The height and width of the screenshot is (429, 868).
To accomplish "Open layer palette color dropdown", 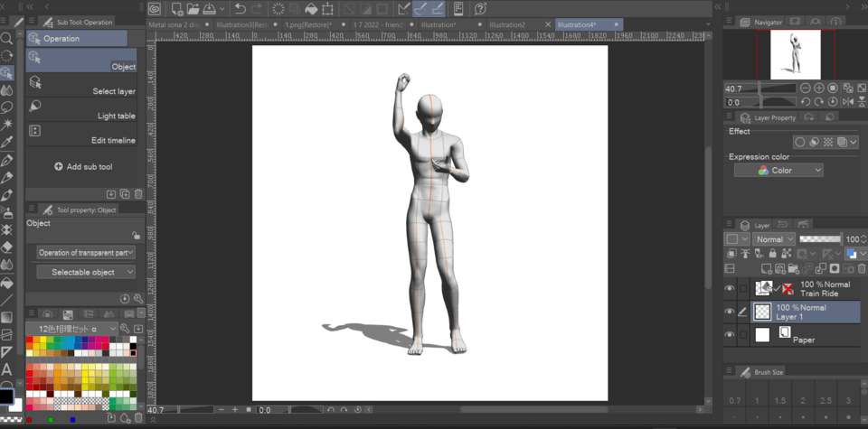I will pyautogui.click(x=738, y=239).
